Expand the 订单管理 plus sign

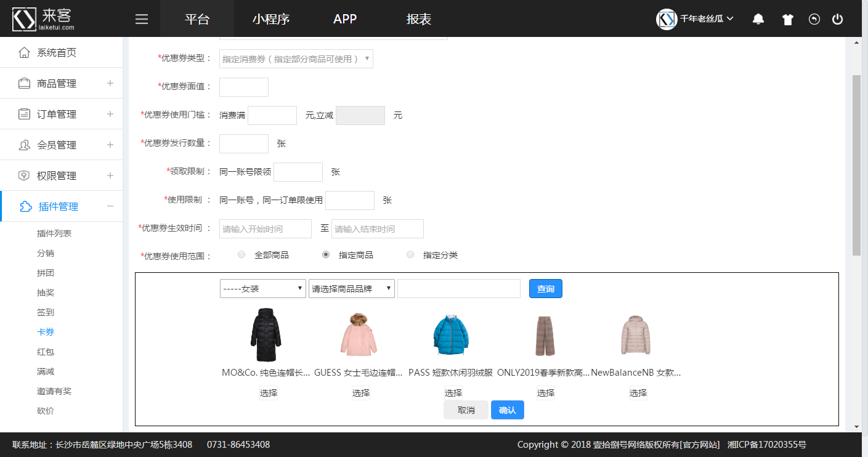[x=110, y=114]
